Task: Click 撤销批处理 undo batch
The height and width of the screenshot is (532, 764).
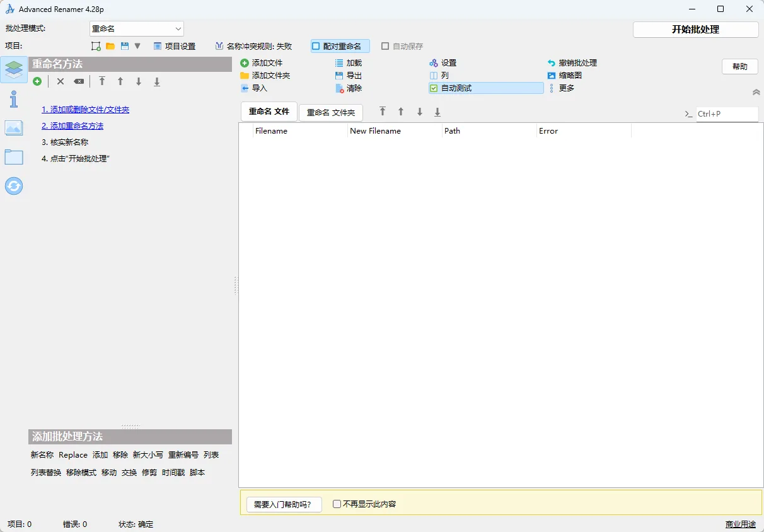Action: click(x=572, y=63)
